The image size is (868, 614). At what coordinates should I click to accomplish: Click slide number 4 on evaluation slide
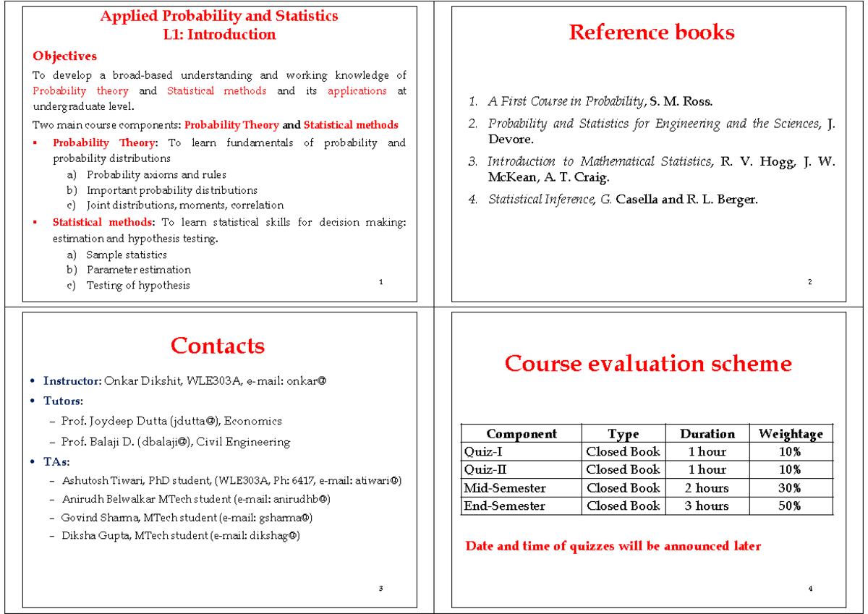pyautogui.click(x=811, y=589)
